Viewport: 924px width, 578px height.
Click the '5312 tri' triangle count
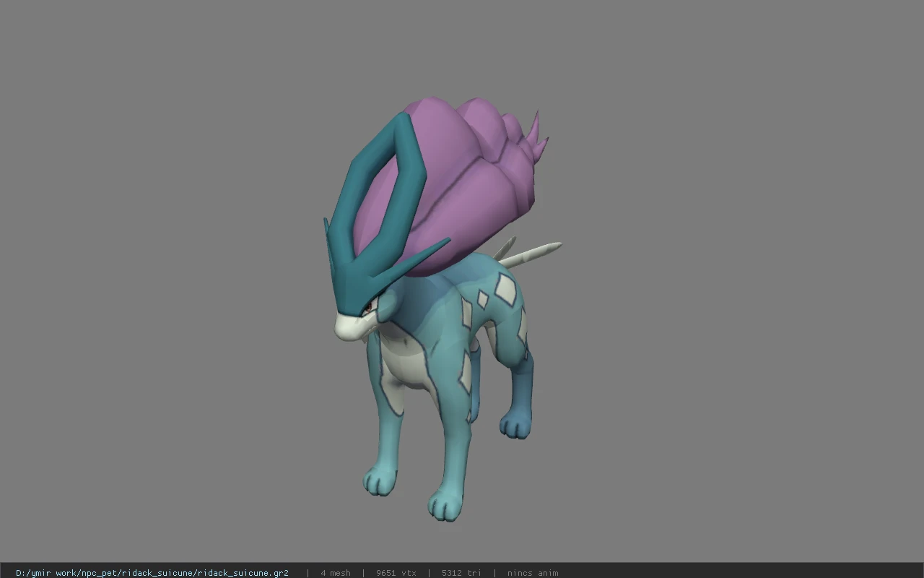click(x=462, y=573)
